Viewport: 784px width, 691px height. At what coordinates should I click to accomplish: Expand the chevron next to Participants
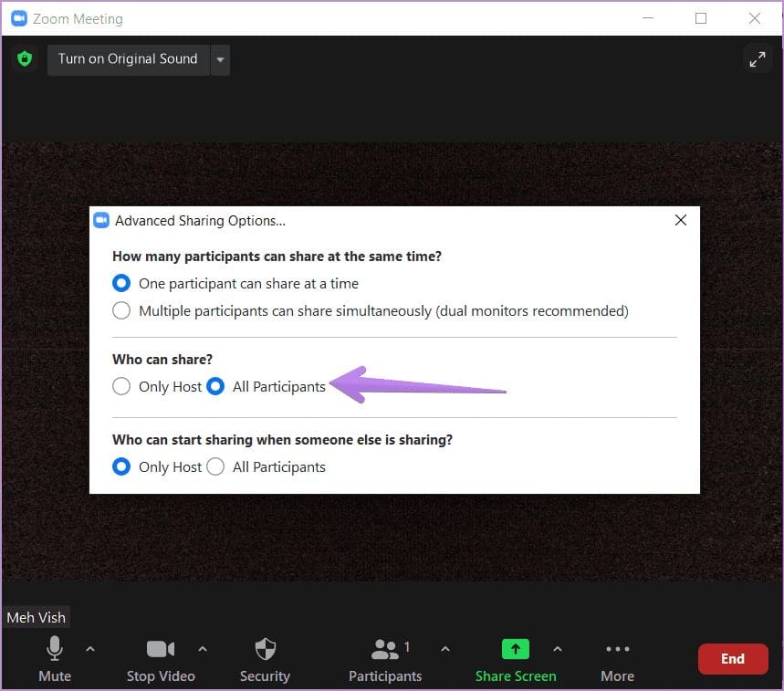[445, 649]
